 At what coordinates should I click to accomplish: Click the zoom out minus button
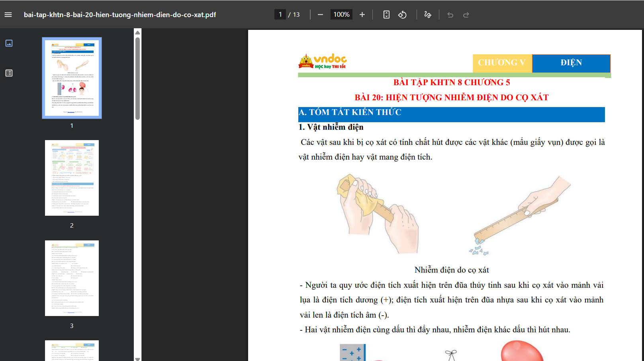point(320,15)
